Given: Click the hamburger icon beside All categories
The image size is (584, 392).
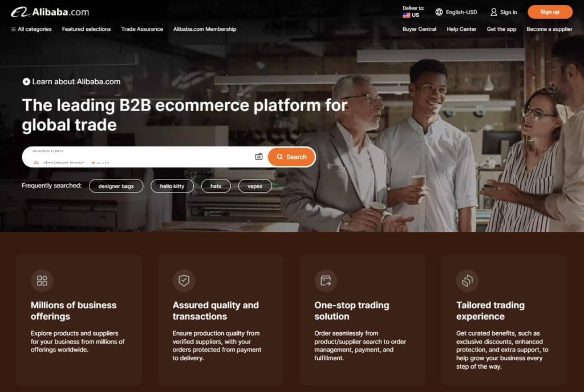Looking at the screenshot, I should pyautogui.click(x=14, y=30).
